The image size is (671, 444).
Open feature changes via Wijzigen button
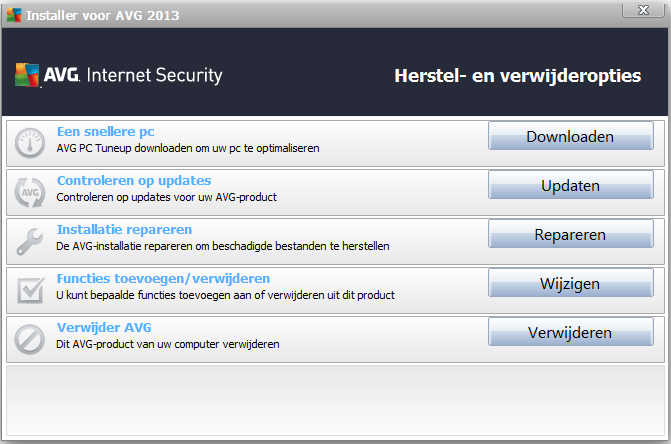(x=570, y=283)
